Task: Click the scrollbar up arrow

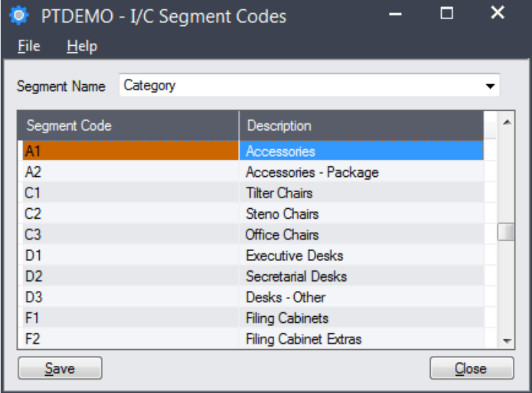Action: tap(507, 122)
